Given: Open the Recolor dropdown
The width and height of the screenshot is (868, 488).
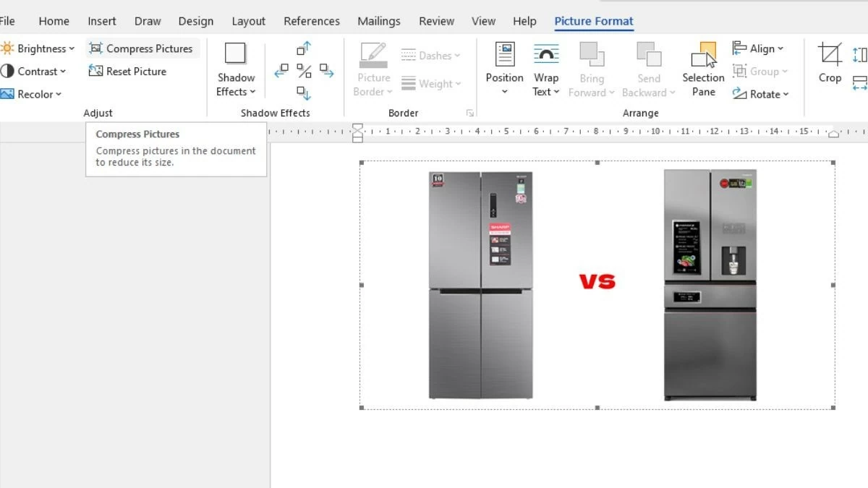Looking at the screenshot, I should [x=32, y=93].
